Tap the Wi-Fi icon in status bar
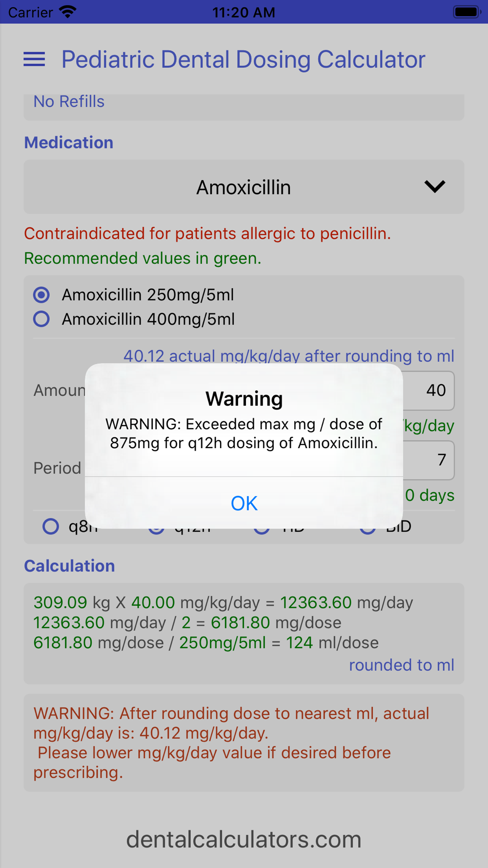488x868 pixels. coord(68,12)
